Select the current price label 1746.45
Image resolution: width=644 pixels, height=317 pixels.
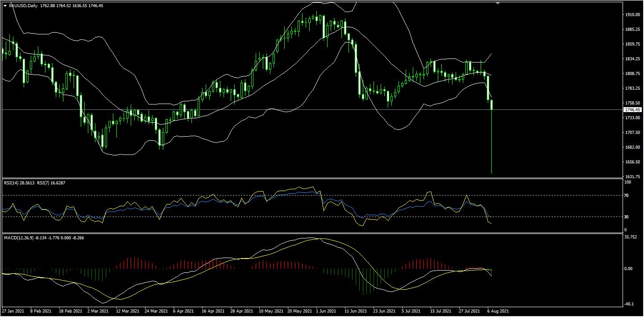[632, 109]
